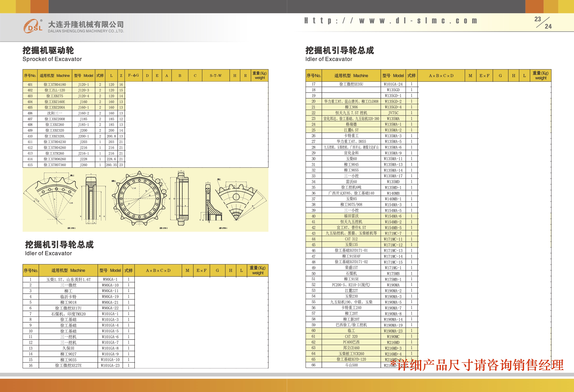Screen dimensions: 574x392
Task: Select the machine cell 徐工XTR07360
Action: pyautogui.click(x=55, y=165)
